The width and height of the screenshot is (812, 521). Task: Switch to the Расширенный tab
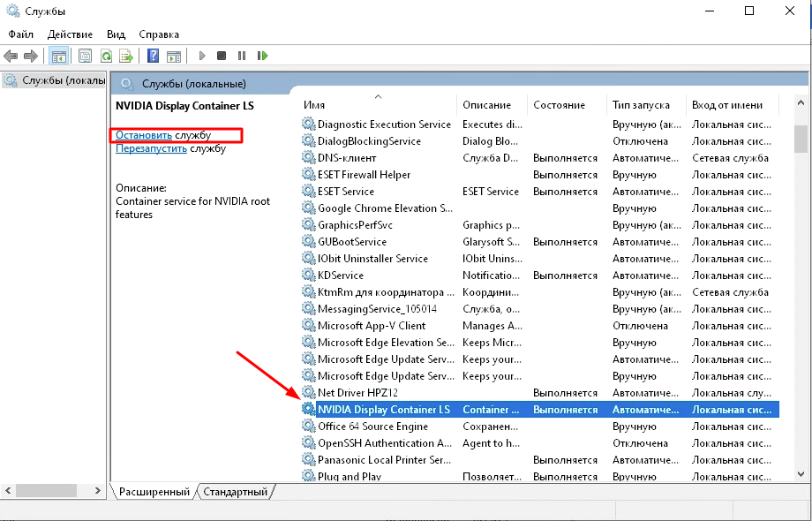click(x=154, y=492)
